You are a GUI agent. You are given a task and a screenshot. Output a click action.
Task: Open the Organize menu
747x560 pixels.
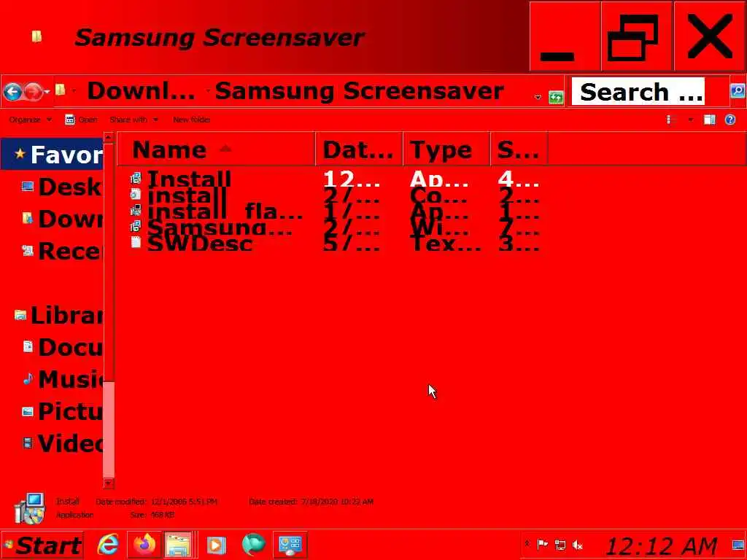(x=29, y=120)
